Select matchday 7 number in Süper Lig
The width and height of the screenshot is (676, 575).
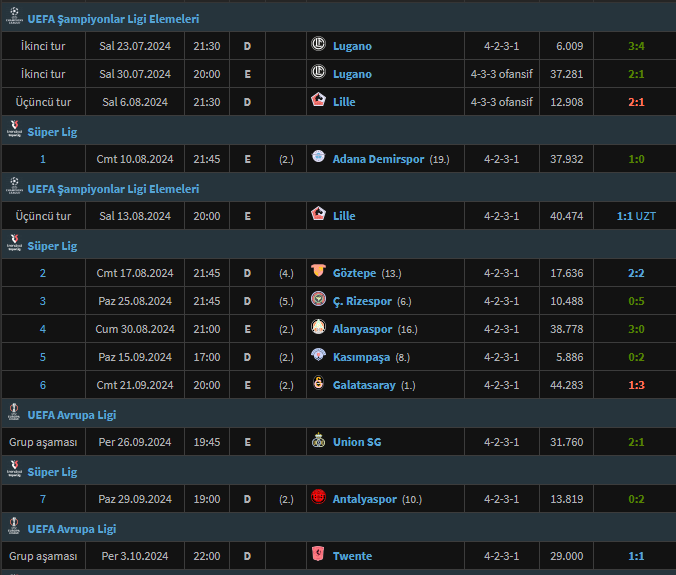click(x=43, y=499)
